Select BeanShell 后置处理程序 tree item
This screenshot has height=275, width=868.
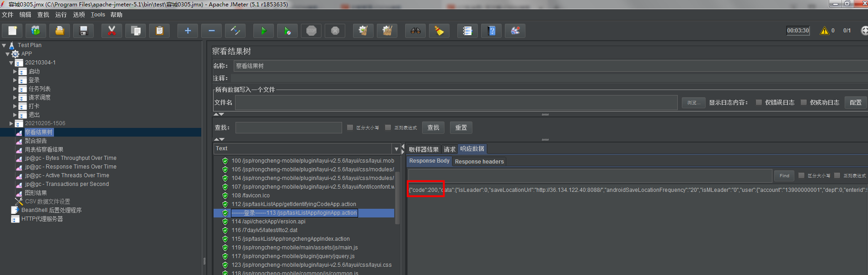click(51, 210)
